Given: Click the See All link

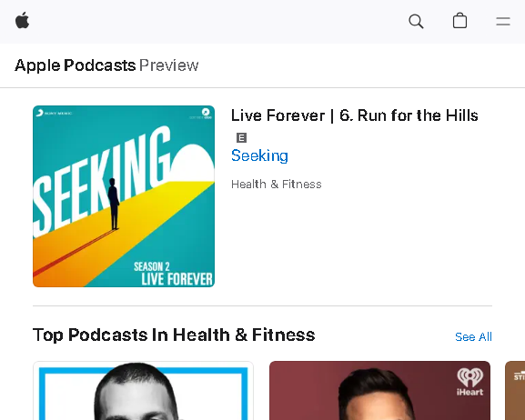Looking at the screenshot, I should coord(473,336).
